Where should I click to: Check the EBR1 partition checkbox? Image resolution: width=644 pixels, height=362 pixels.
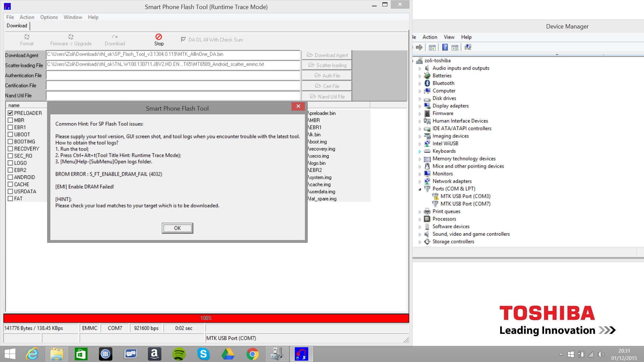(10, 127)
